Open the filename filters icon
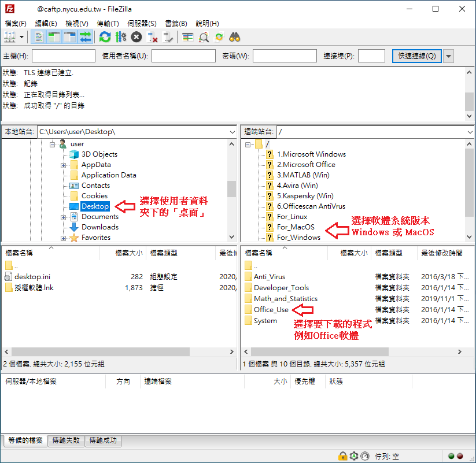Viewport: 476px width, 463px height. (x=188, y=38)
